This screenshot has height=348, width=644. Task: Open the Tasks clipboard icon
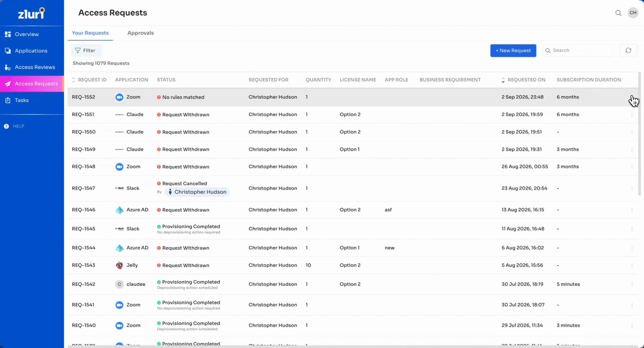click(8, 100)
